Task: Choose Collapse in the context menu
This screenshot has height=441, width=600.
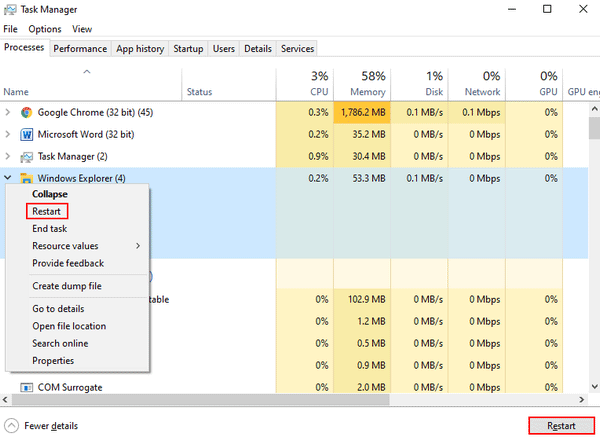Action: [50, 194]
